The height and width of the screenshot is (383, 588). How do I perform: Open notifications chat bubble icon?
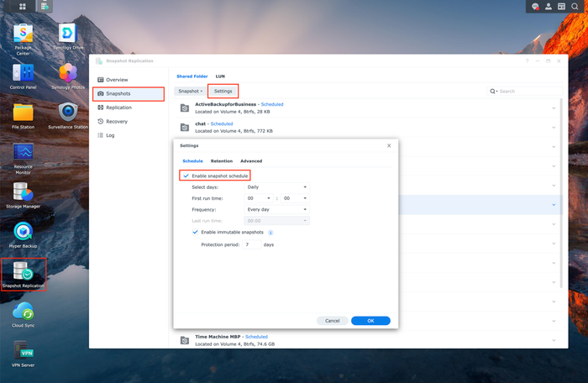point(535,7)
